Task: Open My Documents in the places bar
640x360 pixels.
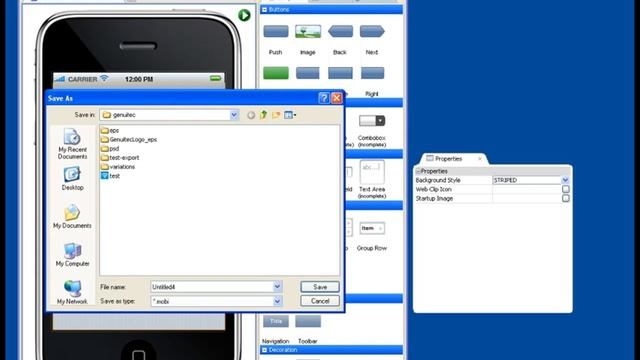Action: pos(72,216)
